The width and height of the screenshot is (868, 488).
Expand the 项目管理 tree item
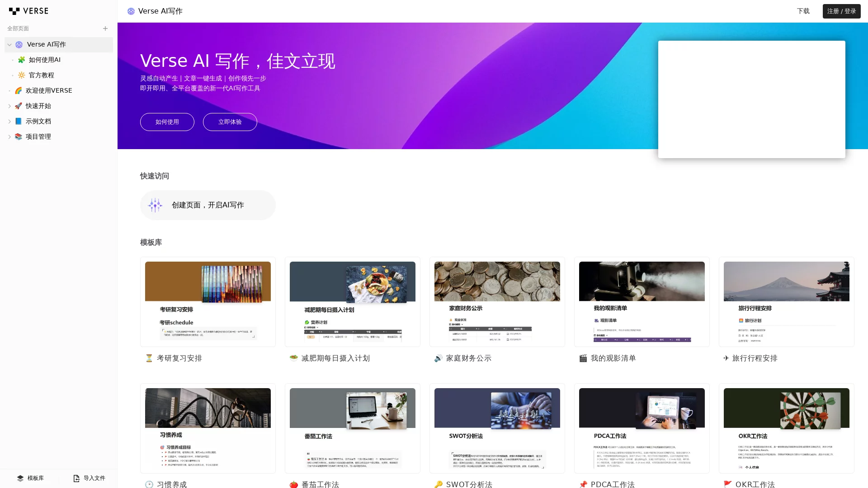(9, 137)
